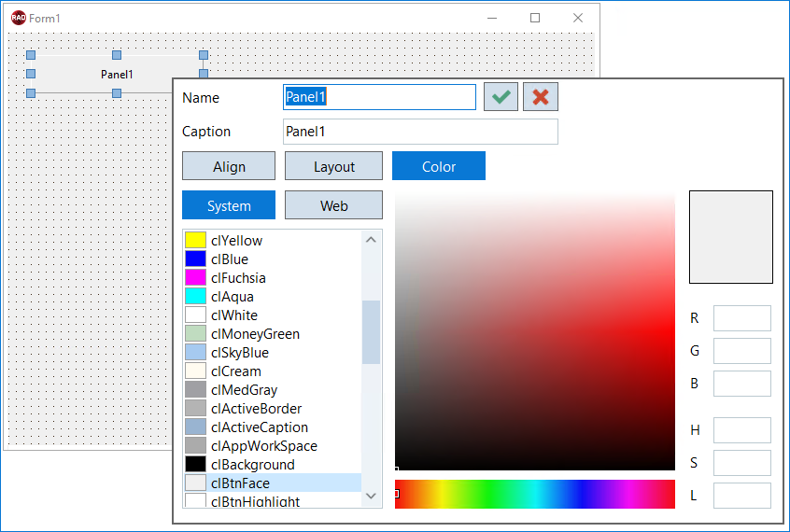Select clBtnHighlight system color

point(273,500)
